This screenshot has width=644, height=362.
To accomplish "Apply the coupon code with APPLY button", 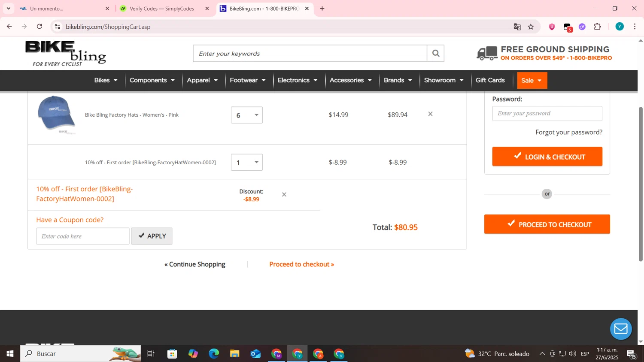I will pyautogui.click(x=152, y=236).
